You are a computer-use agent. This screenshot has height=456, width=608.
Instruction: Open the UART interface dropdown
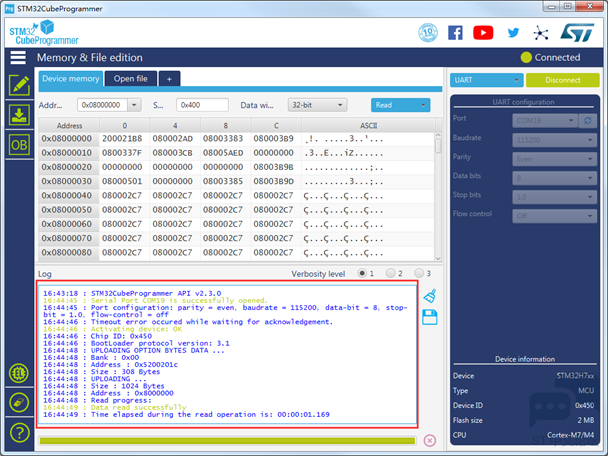[486, 80]
